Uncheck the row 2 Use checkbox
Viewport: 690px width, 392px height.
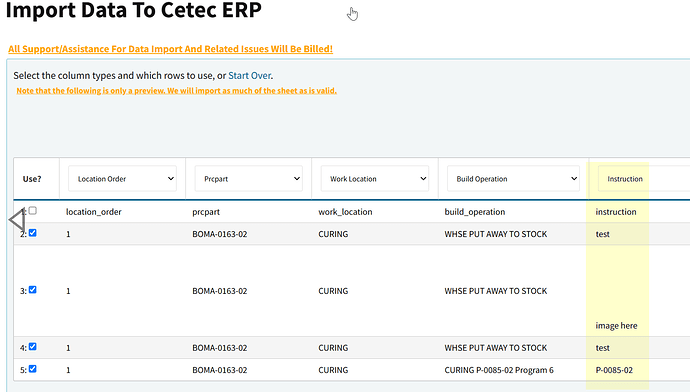[x=33, y=233]
